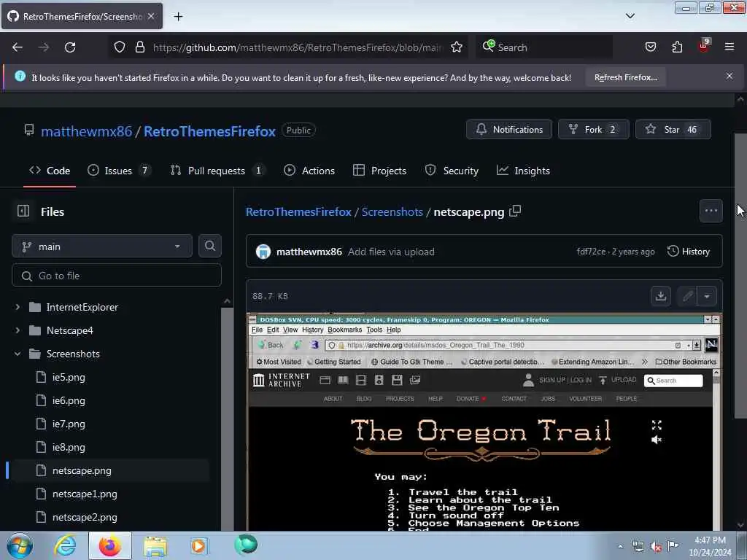Open the Projects tab

379,171
